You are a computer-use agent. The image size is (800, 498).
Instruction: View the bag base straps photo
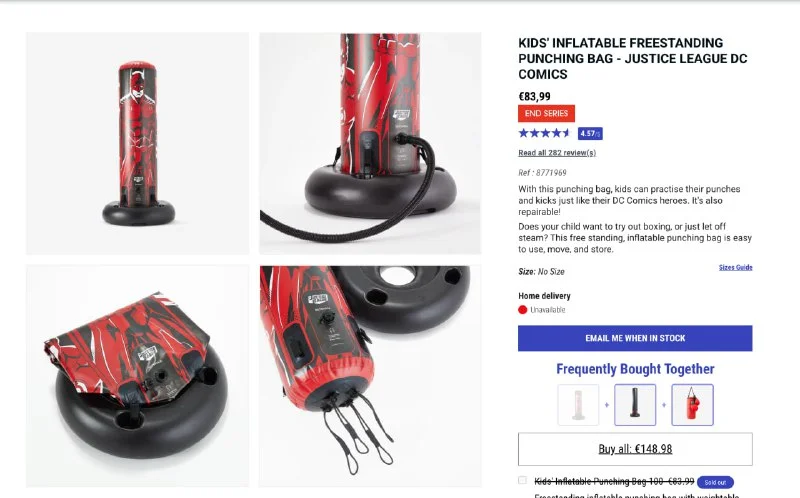point(370,376)
